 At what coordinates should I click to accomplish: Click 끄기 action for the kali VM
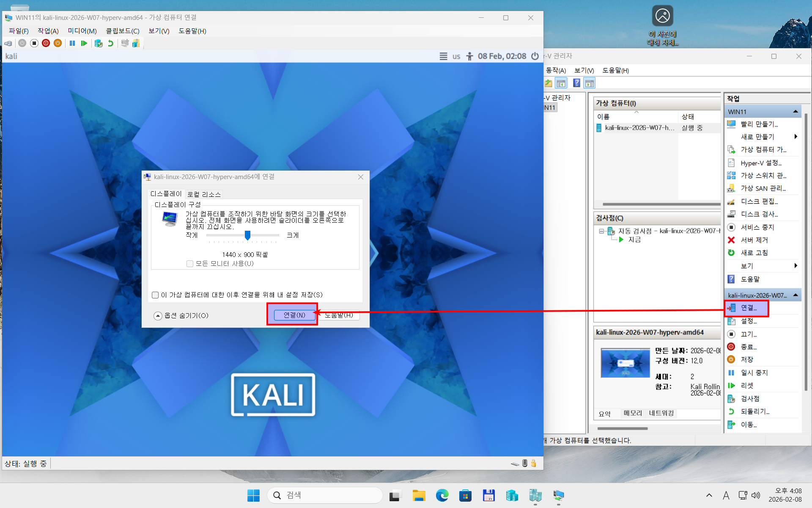coord(749,334)
